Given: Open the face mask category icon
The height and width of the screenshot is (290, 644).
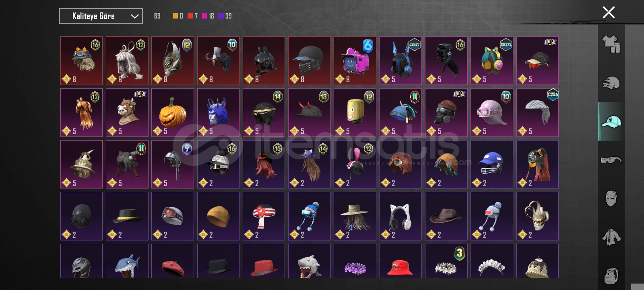Looking at the screenshot, I should (x=611, y=199).
